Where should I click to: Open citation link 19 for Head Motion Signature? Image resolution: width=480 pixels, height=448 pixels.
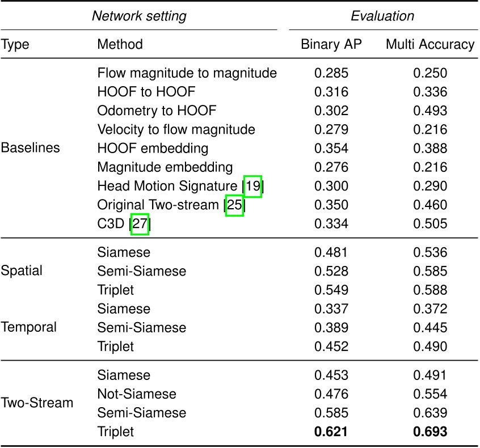pyautogui.click(x=253, y=186)
